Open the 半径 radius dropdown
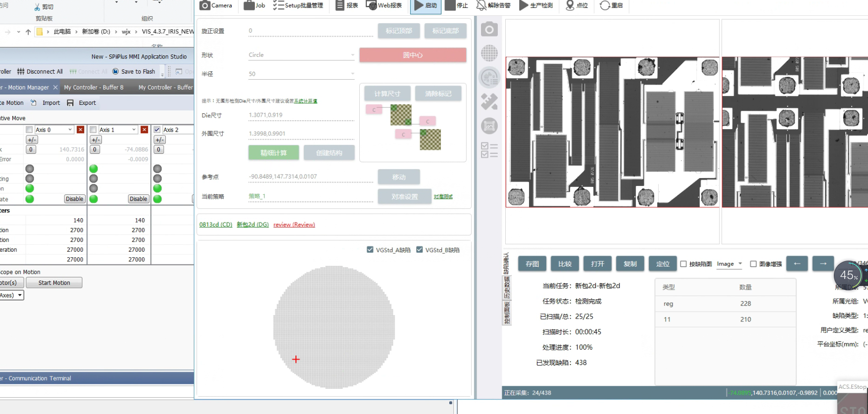Screen dimensions: 868x414 [x=301, y=74]
